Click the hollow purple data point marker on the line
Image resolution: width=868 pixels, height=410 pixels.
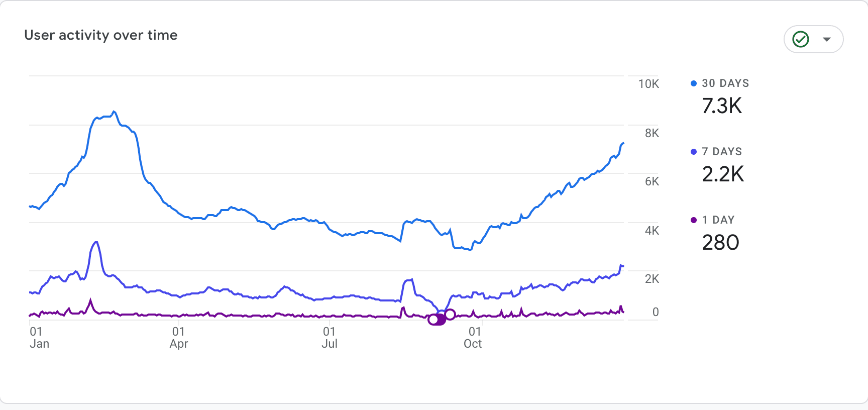450,315
